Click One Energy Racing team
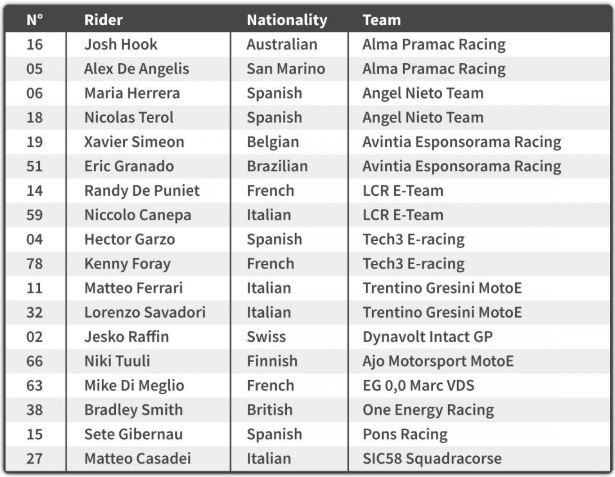This screenshot has height=477, width=615. point(428,410)
